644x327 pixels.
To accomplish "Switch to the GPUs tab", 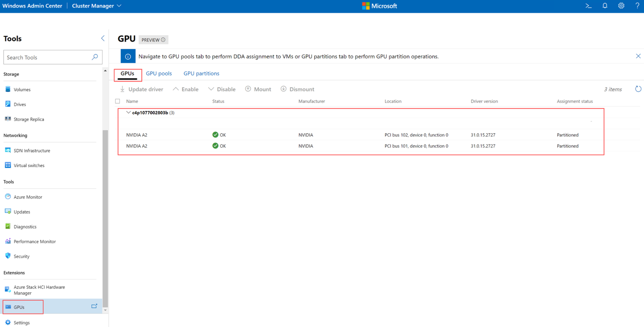I will 127,73.
